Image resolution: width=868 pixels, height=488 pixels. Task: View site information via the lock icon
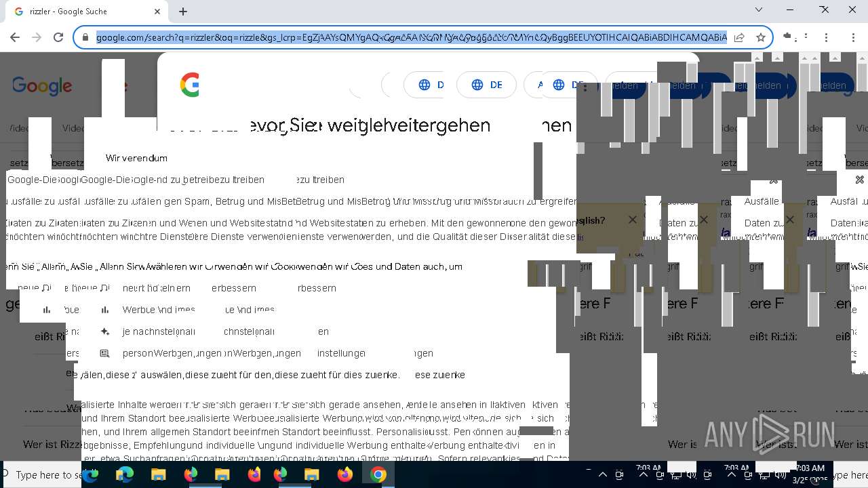[85, 37]
